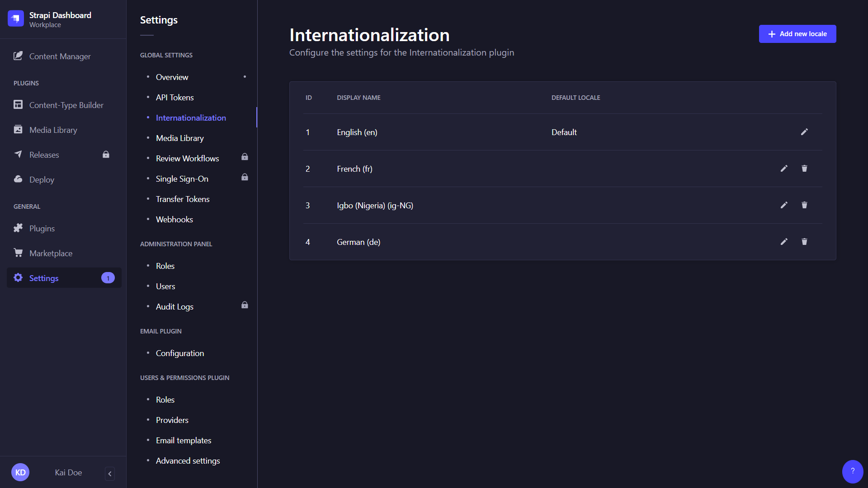Open Deploy from the sidebar

(x=18, y=179)
